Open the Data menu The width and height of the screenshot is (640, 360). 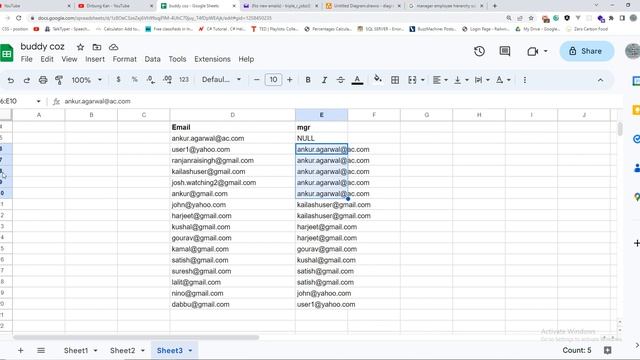152,59
